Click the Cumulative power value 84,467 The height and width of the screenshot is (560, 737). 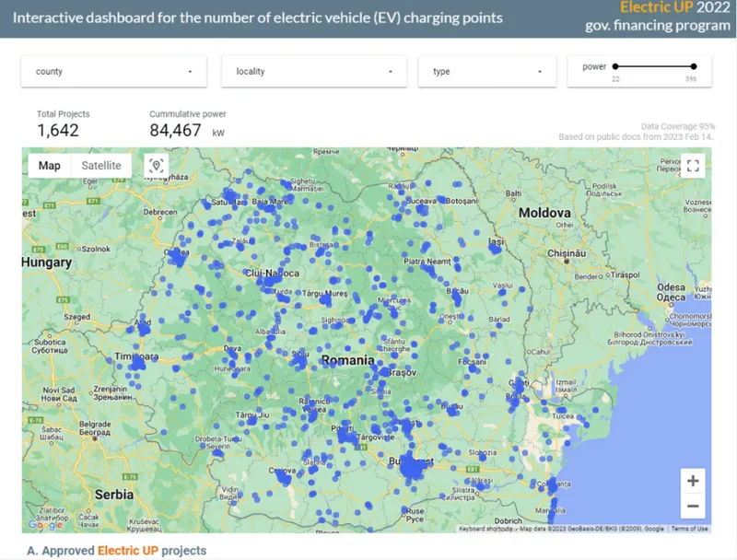176,131
